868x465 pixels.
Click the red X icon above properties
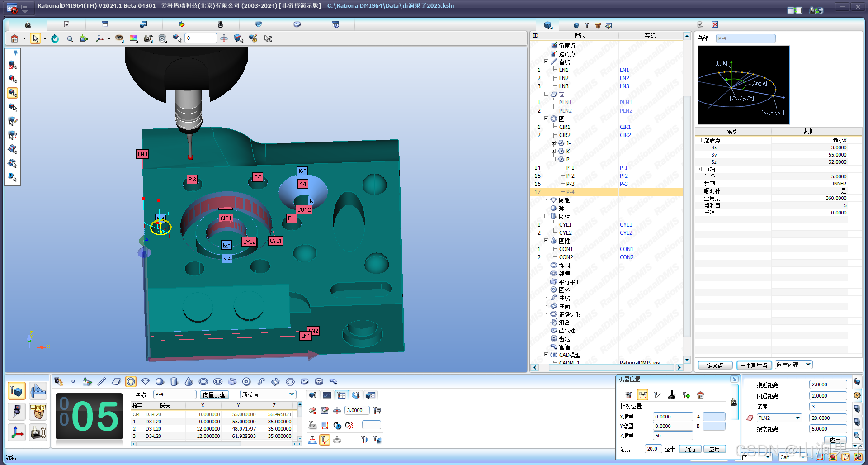click(715, 24)
